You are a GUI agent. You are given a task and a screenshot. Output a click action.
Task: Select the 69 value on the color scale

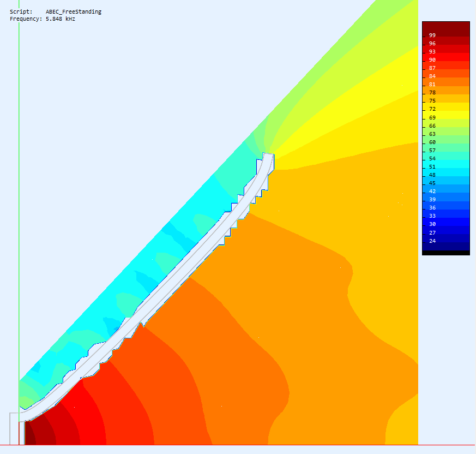point(432,118)
